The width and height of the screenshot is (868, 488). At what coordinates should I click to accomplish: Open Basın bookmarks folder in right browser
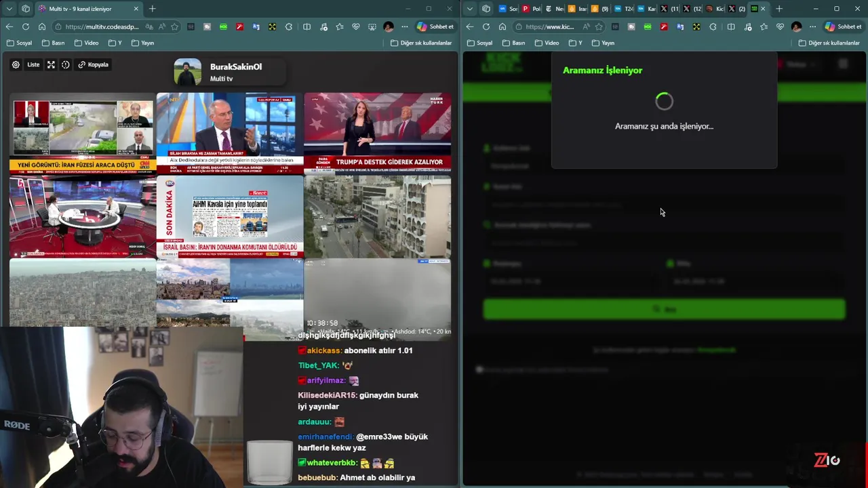pos(513,43)
